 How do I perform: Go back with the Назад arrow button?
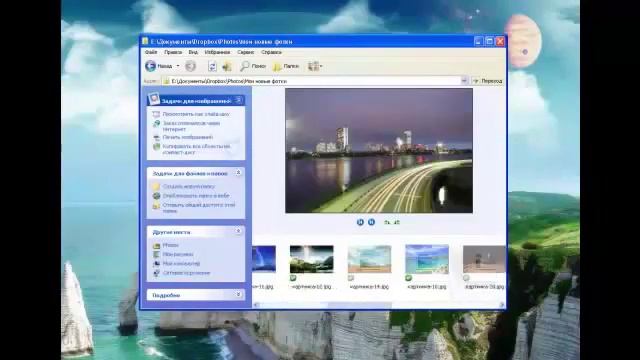click(158, 66)
